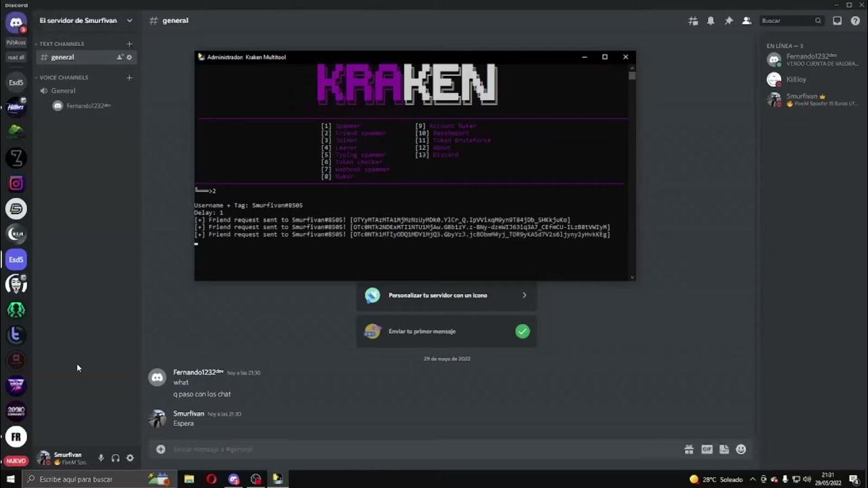The height and width of the screenshot is (488, 868).
Task: Open Fernando1232 in member list
Action: pos(814,60)
